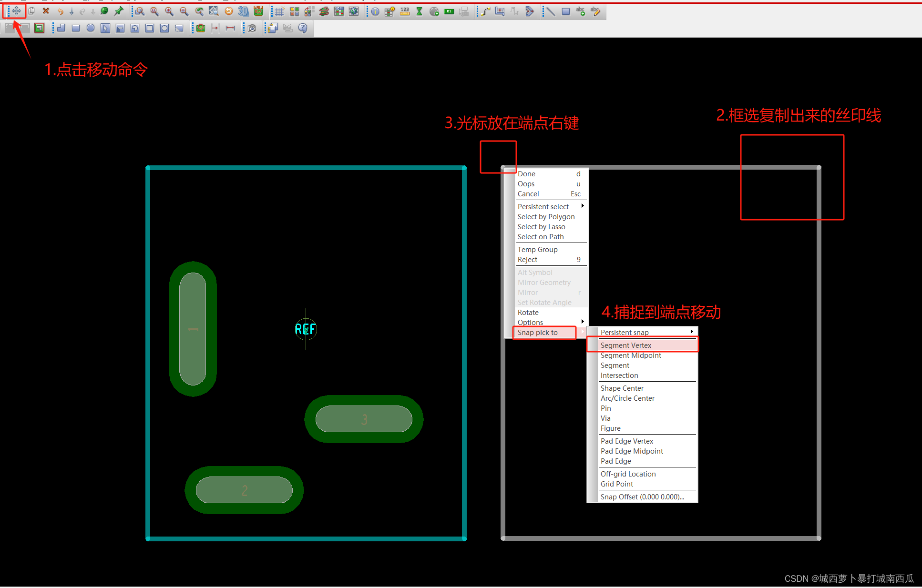Open Snap Offset (0.000 0.000) dialog
Viewport: 922px width, 588px height.
(642, 497)
